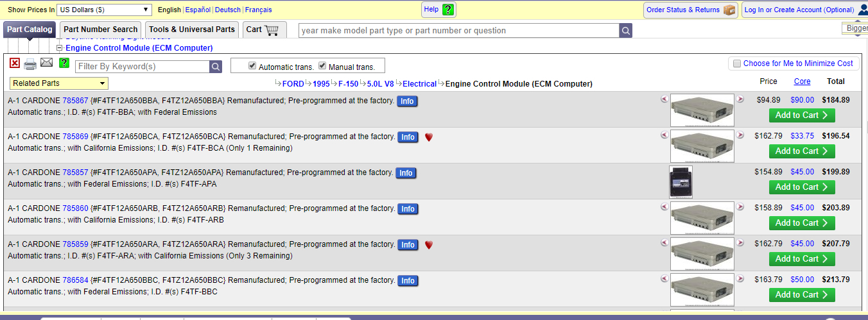Click the Help button
Viewport: 868px width, 320px height.
[x=439, y=10]
